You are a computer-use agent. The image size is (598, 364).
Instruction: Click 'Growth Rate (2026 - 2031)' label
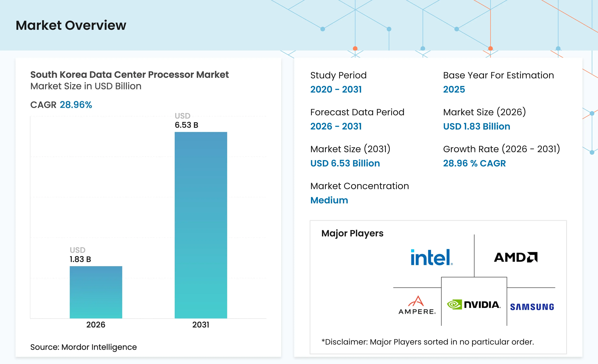[501, 149]
